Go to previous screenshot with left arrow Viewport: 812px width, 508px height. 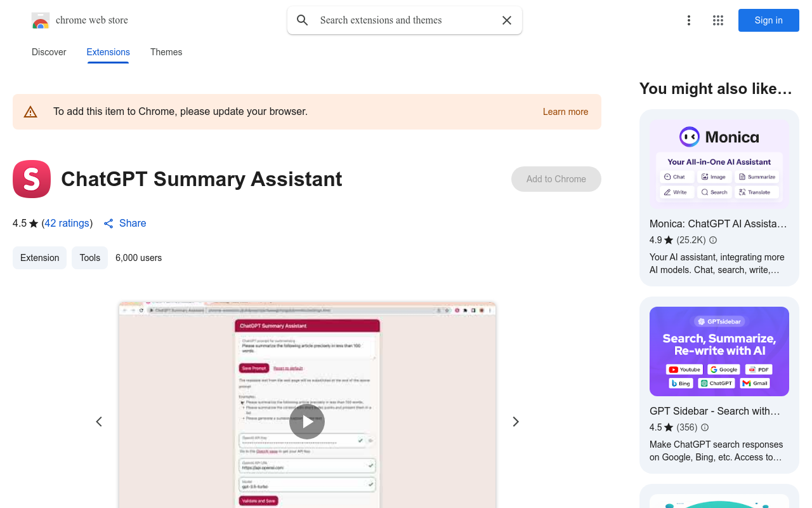[x=99, y=422]
